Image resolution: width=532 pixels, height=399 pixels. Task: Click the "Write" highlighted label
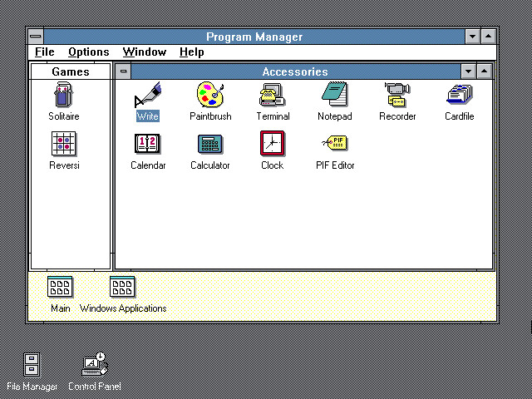point(148,116)
